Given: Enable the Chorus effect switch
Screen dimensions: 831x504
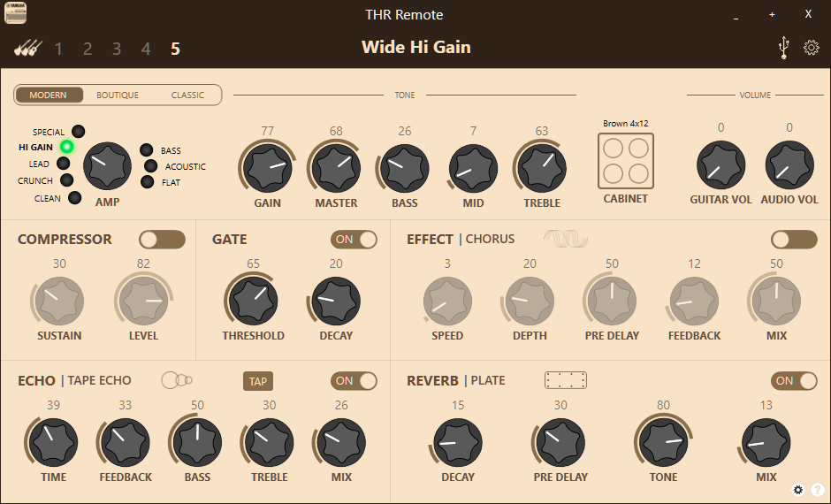Looking at the screenshot, I should pos(794,240).
